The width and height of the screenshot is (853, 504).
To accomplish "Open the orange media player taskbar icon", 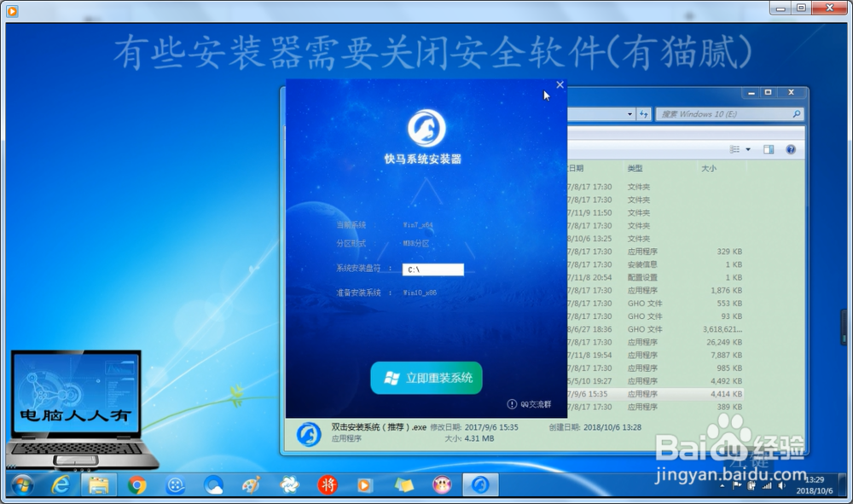I will pyautogui.click(x=364, y=485).
